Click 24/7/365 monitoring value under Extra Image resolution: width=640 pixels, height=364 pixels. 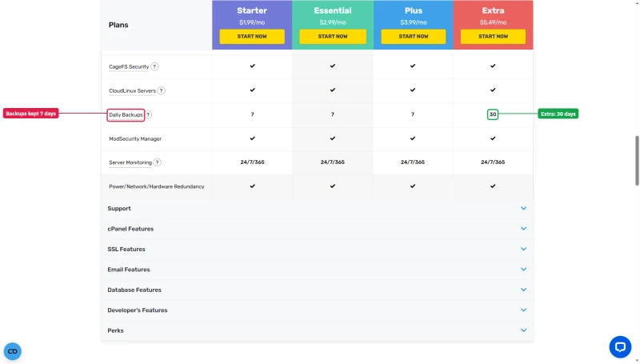pyautogui.click(x=493, y=162)
